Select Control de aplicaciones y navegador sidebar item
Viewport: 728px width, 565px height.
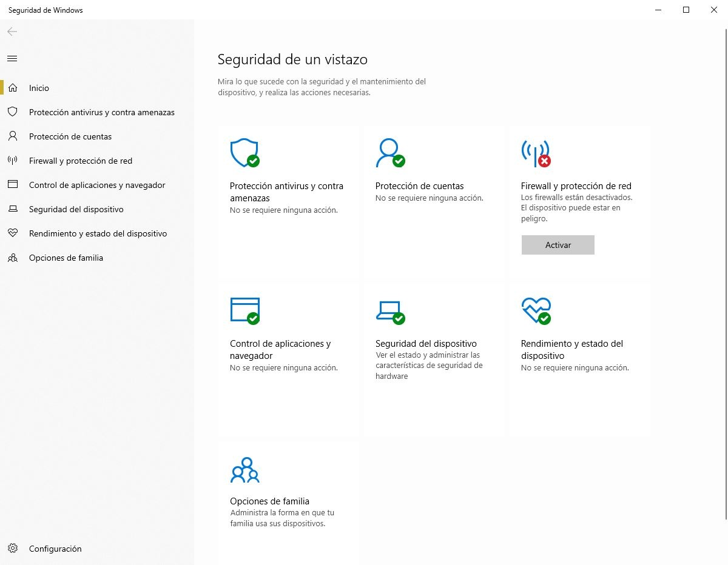[97, 185]
